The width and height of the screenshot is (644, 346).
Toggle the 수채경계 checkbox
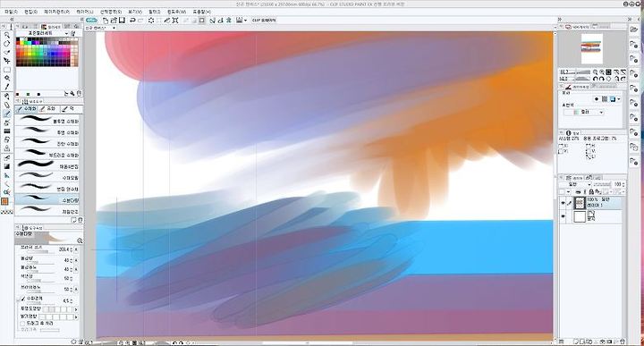(x=23, y=299)
